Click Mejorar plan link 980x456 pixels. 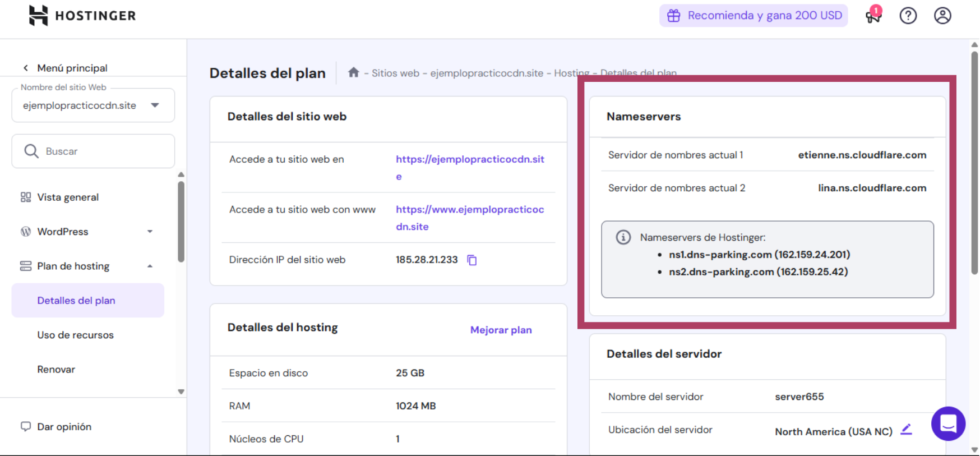(501, 330)
